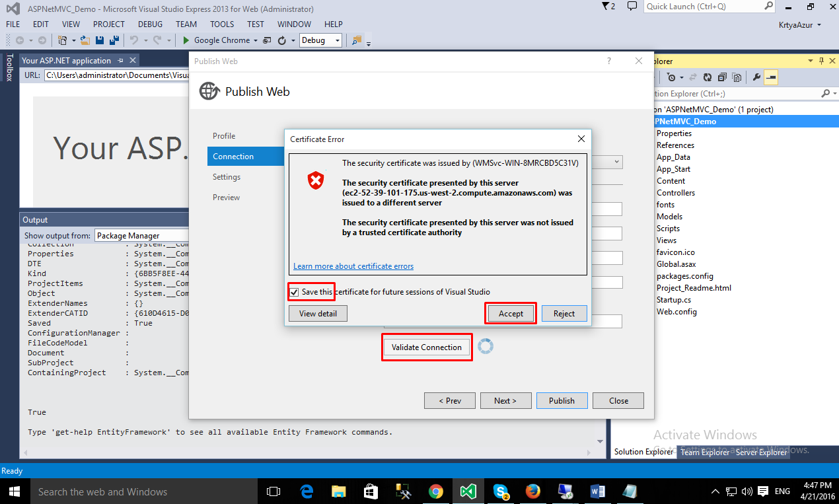Open the FILE menu
The width and height of the screenshot is (839, 504).
pos(13,24)
